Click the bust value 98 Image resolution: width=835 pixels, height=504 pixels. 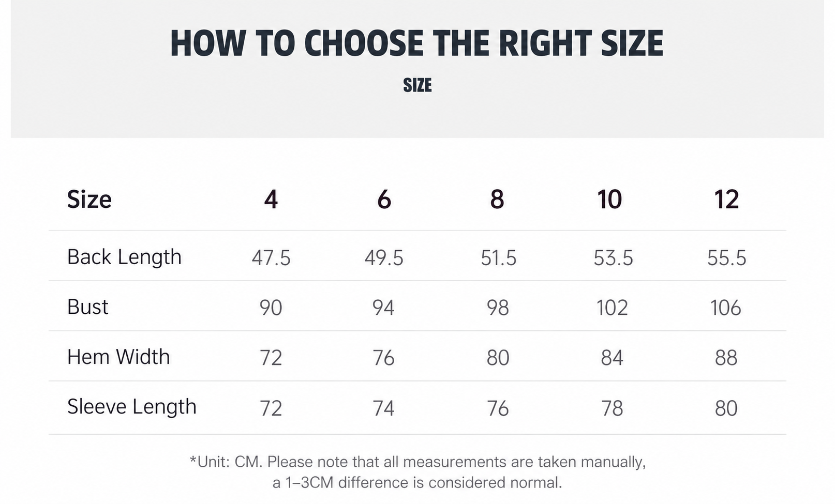tap(498, 308)
